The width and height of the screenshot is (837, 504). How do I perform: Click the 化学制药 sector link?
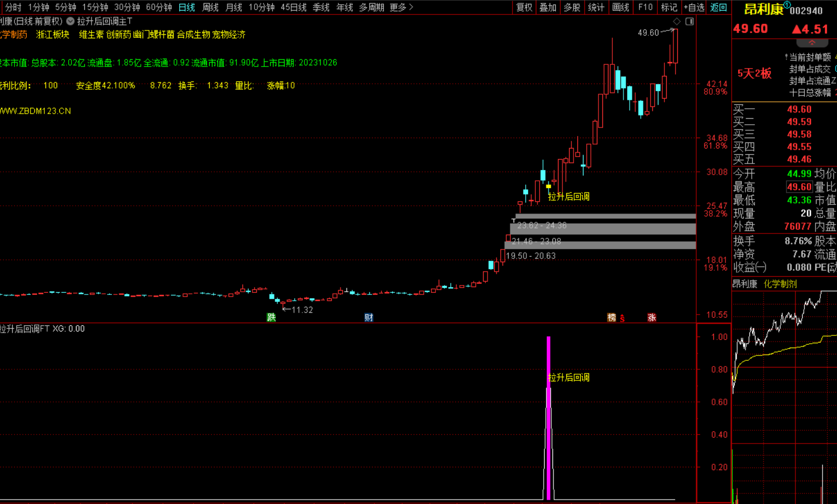tap(780, 284)
